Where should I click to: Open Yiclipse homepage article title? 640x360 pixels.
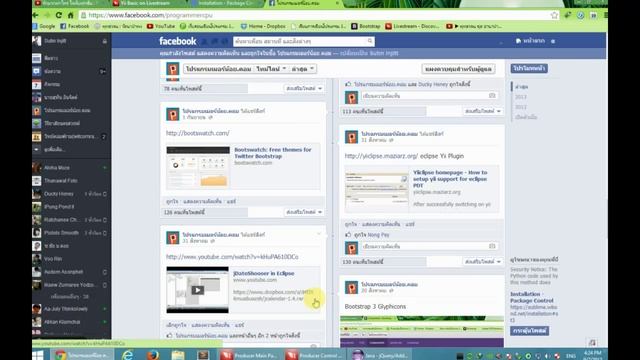tap(450, 179)
